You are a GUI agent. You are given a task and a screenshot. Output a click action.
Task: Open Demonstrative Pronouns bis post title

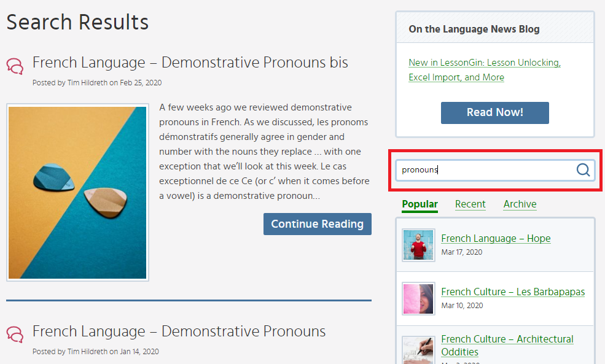(190, 63)
